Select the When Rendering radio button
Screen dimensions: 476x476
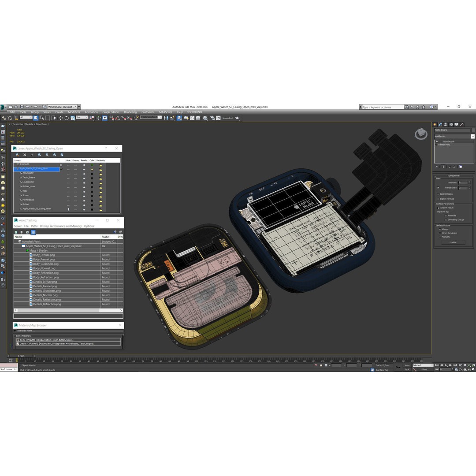440,233
